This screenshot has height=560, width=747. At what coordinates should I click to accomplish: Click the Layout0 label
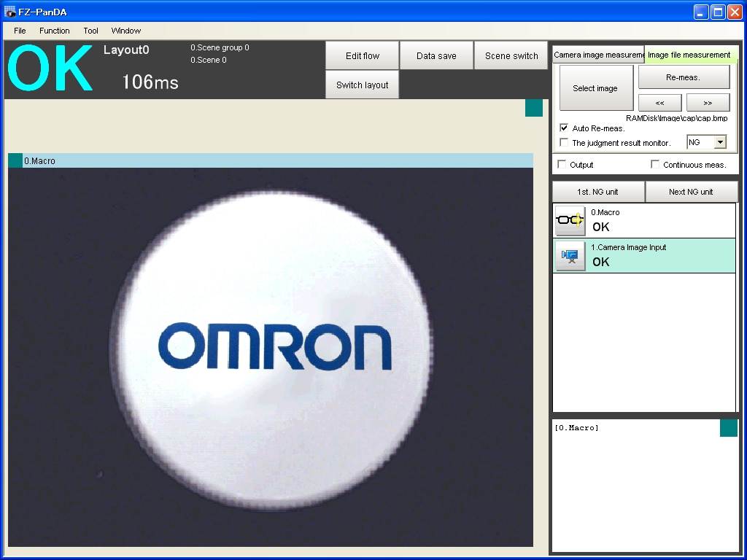(126, 50)
